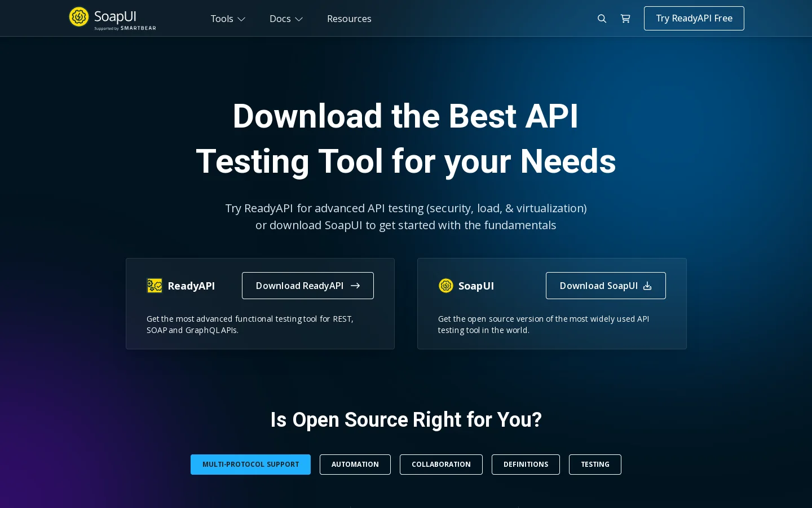This screenshot has height=508, width=812.
Task: Click the SoapUI card title text
Action: point(476,286)
